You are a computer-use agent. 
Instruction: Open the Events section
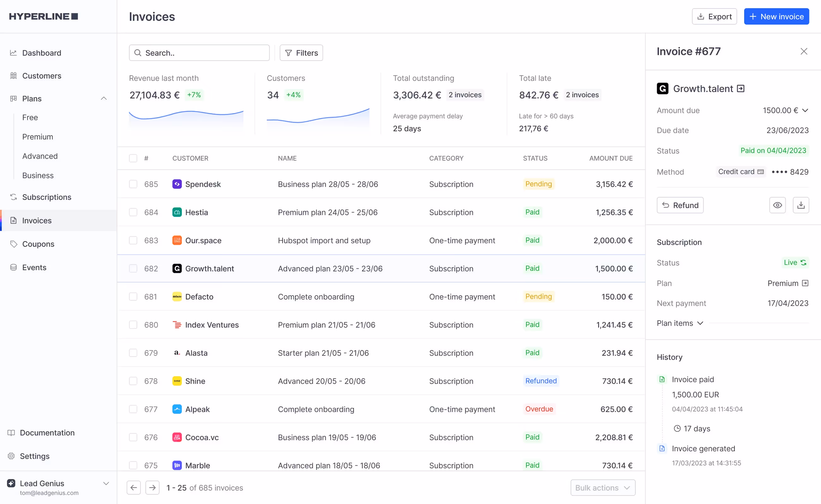(34, 267)
